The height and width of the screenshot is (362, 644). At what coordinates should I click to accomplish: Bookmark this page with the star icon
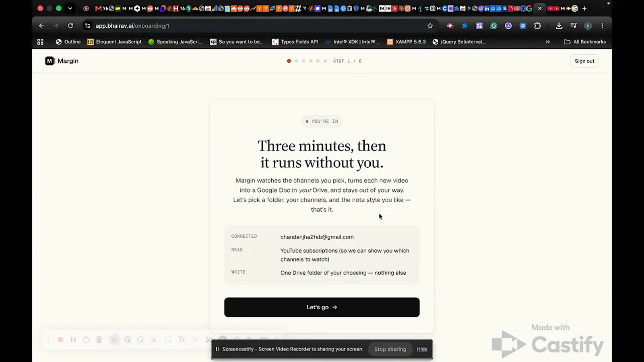pyautogui.click(x=430, y=26)
